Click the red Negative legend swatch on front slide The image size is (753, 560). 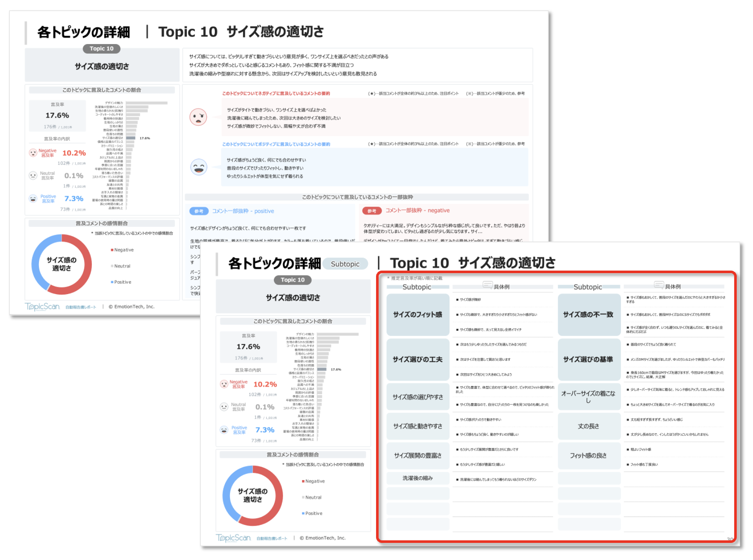[x=303, y=481]
